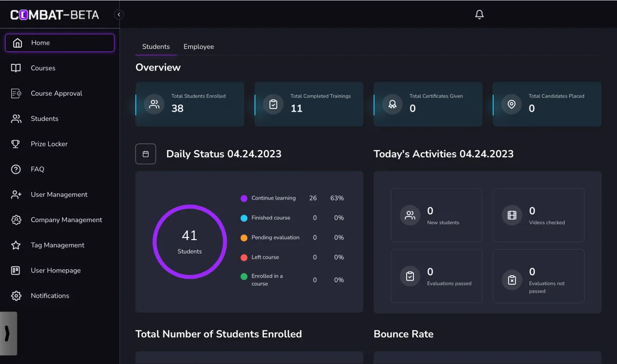Switch to the Employee tab
The image size is (617, 364).
[x=198, y=46]
